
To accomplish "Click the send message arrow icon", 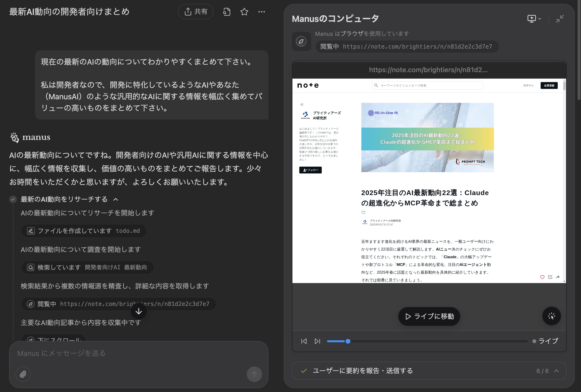I will pos(254,374).
